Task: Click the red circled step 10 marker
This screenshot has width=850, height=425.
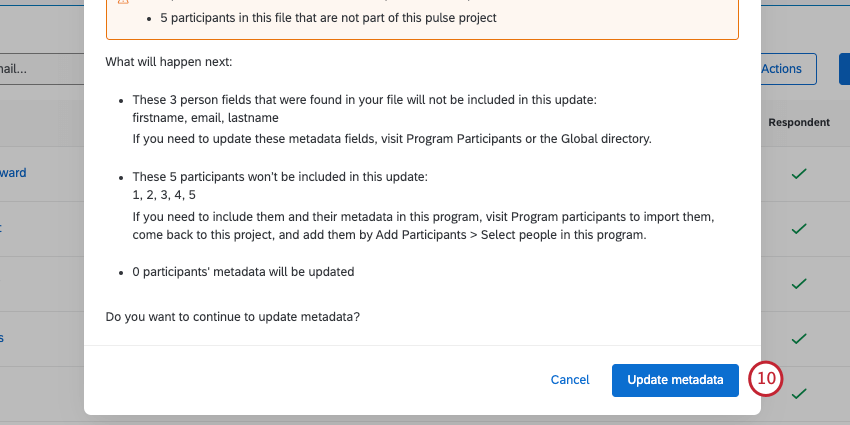Action: pyautogui.click(x=766, y=379)
